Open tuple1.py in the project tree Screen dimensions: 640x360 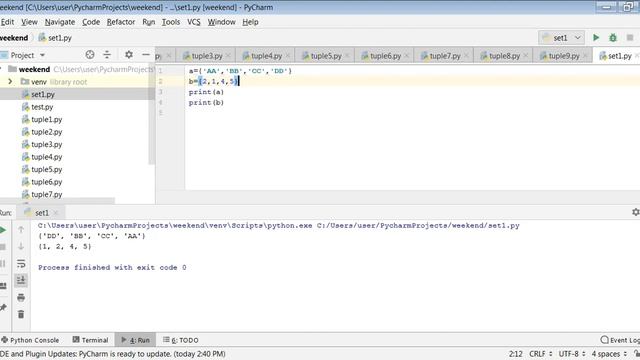(47, 120)
